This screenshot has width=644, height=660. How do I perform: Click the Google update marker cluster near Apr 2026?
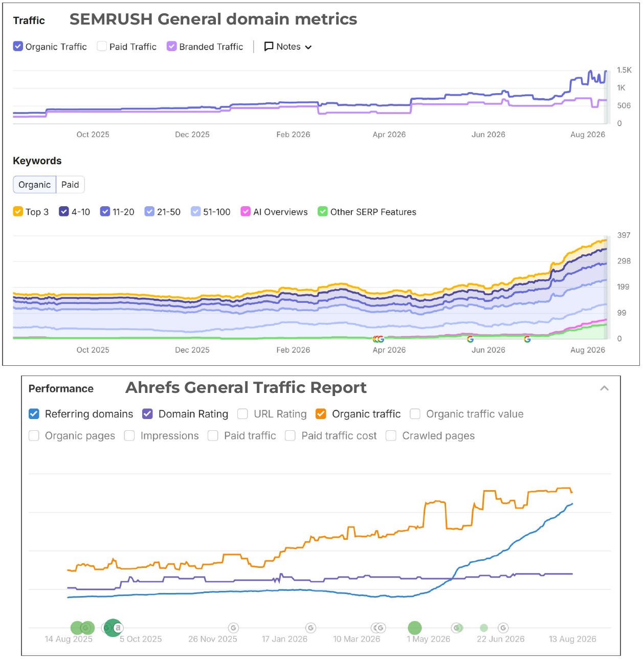pos(379,339)
